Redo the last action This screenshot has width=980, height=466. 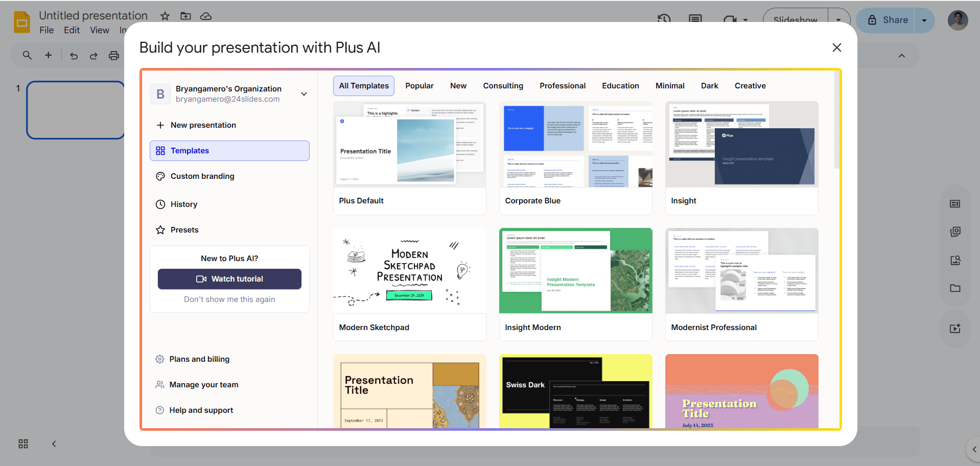tap(94, 56)
